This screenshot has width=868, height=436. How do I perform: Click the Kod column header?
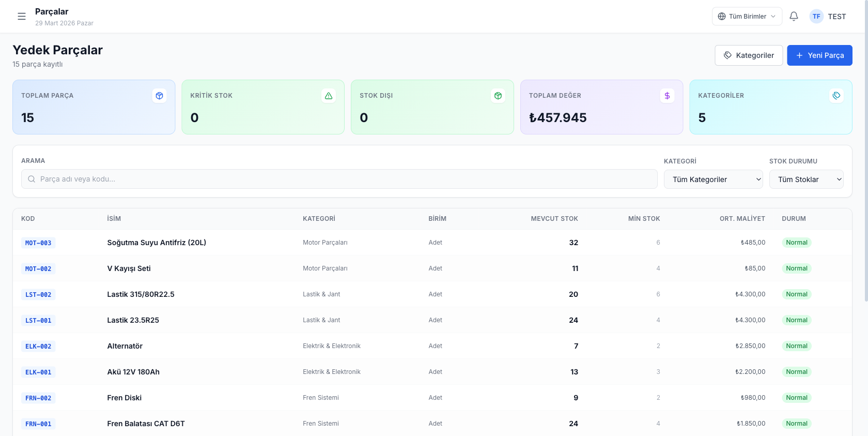coord(28,219)
